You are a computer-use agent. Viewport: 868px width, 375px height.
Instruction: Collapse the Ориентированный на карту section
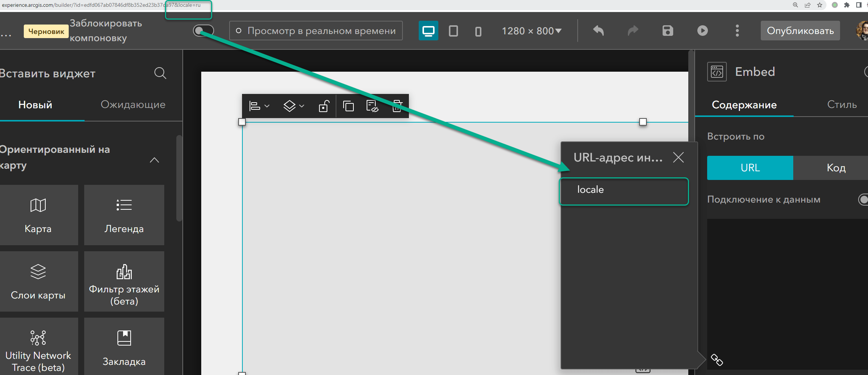154,160
